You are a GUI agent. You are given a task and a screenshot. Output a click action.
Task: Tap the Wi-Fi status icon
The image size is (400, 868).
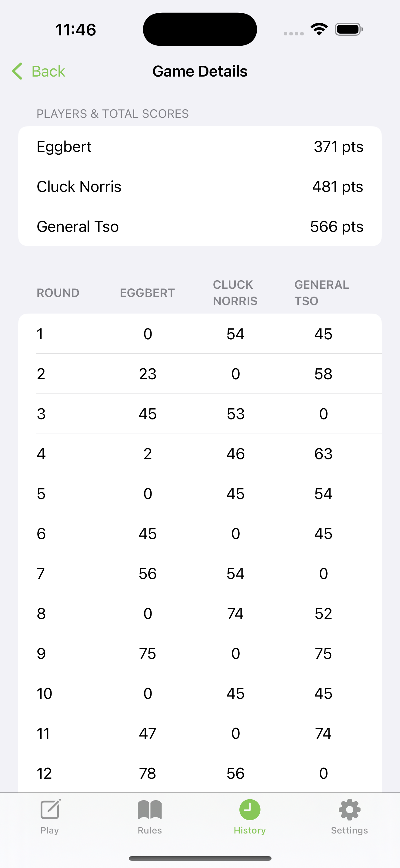coord(319,29)
